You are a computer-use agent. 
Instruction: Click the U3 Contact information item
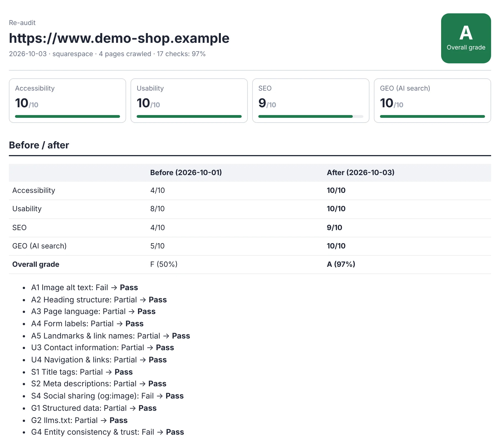coord(103,347)
